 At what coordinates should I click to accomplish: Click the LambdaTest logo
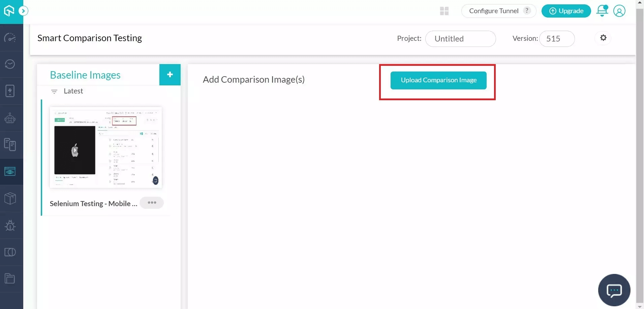(x=8, y=10)
